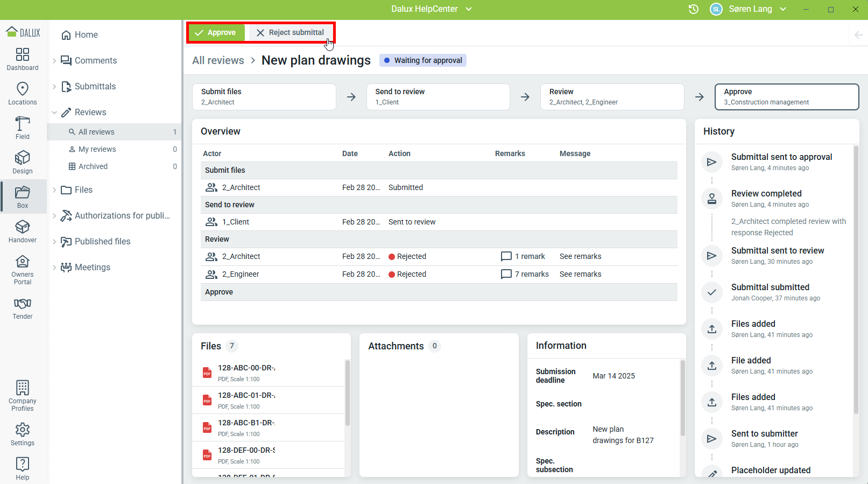Approve the submittal

[x=216, y=32]
